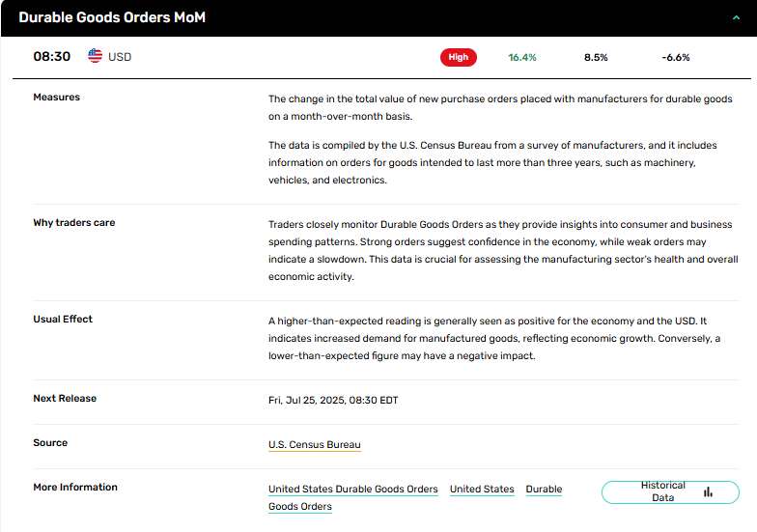The image size is (757, 532).
Task: Click the More Information label
Action: tap(75, 488)
